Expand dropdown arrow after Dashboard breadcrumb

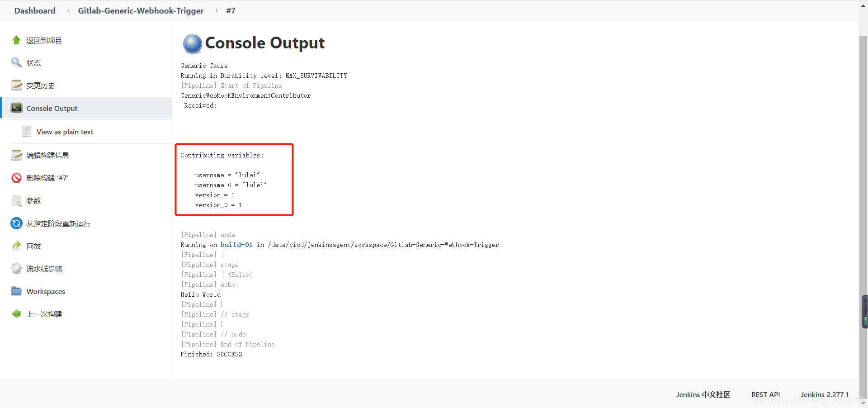click(x=68, y=10)
